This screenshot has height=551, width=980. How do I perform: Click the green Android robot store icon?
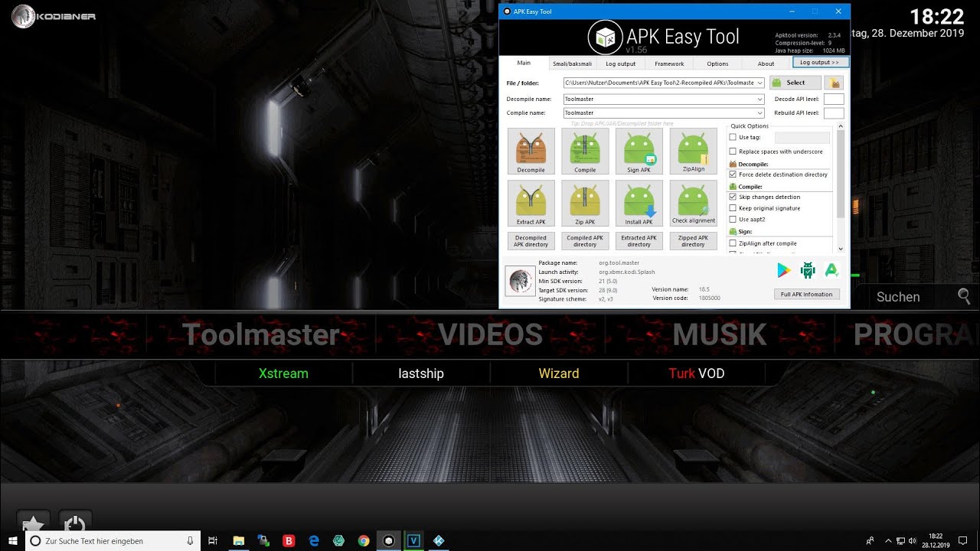[808, 269]
